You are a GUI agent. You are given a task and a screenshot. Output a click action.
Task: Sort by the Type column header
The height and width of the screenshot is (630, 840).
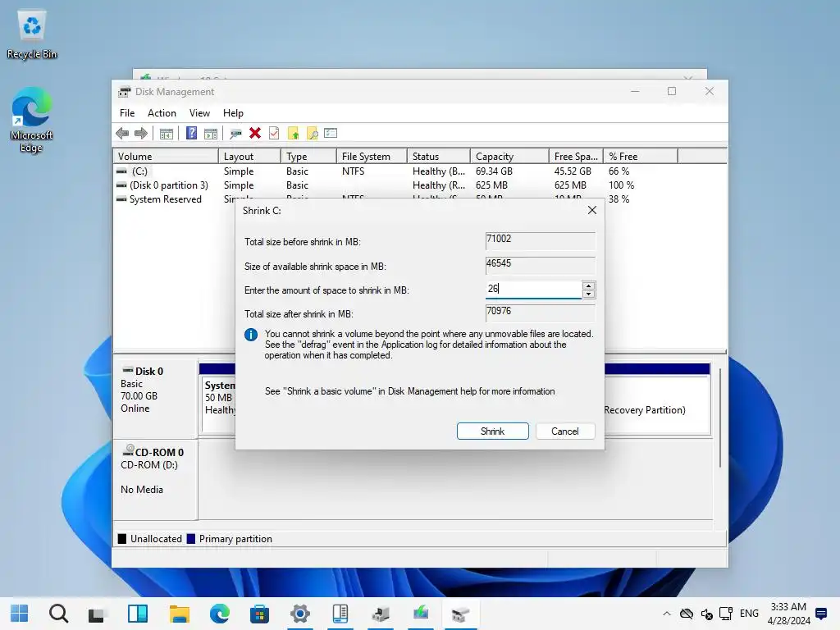point(308,157)
